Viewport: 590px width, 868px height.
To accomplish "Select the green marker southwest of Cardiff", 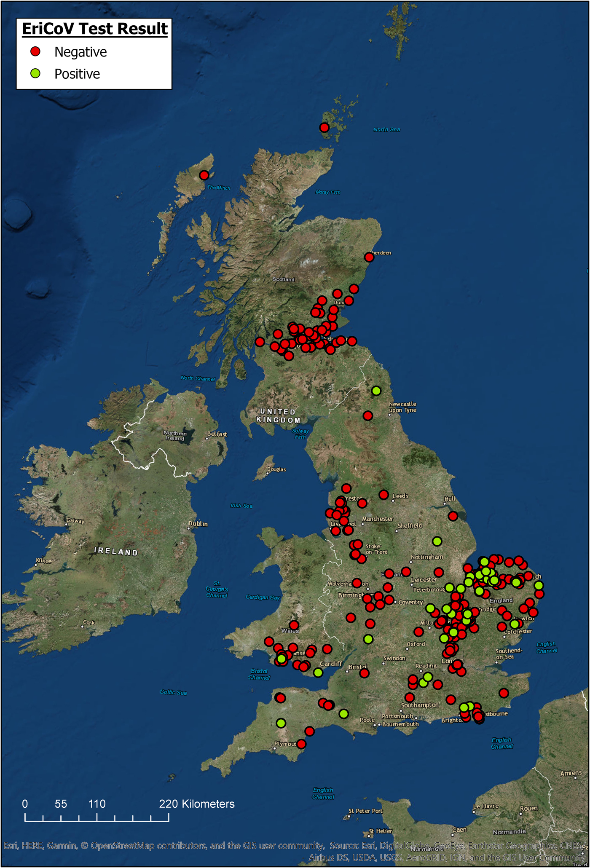I will 318,672.
